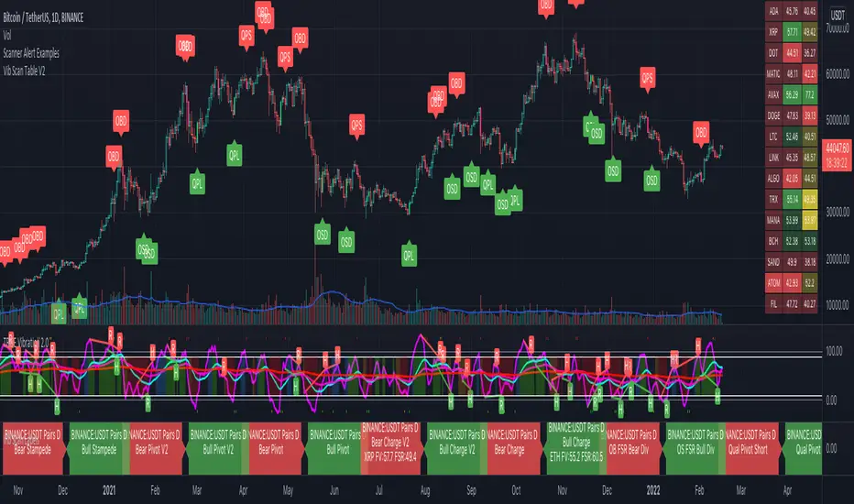Click the OB FSR Bear Div alert banner

(x=631, y=448)
